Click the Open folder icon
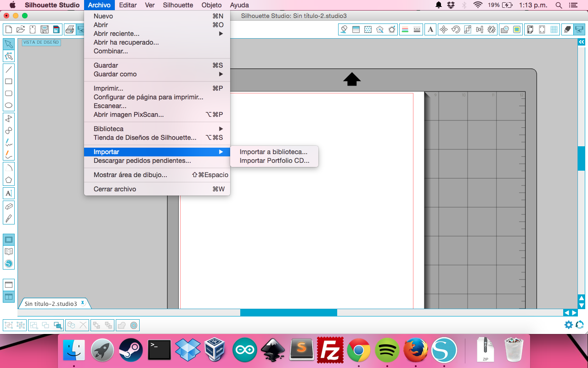Viewport: 588px width, 368px height. tap(20, 29)
